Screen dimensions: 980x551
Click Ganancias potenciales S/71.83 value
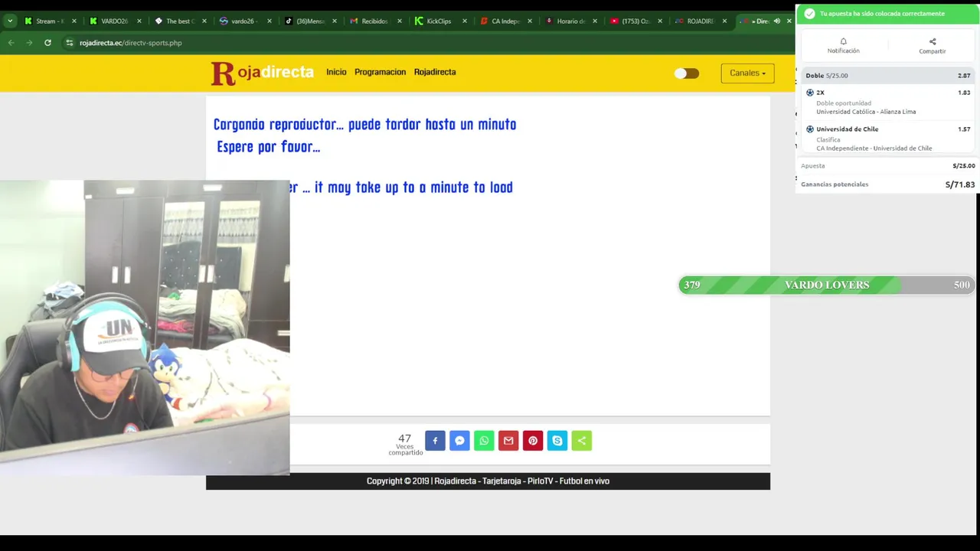(960, 184)
